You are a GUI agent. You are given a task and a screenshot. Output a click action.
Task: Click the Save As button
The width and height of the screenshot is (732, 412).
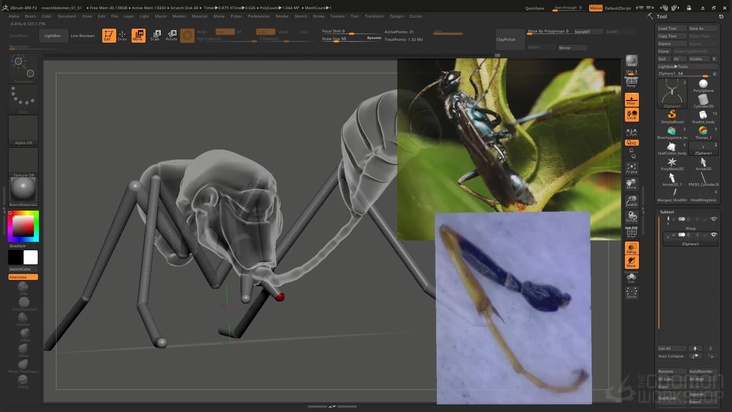[x=703, y=28]
